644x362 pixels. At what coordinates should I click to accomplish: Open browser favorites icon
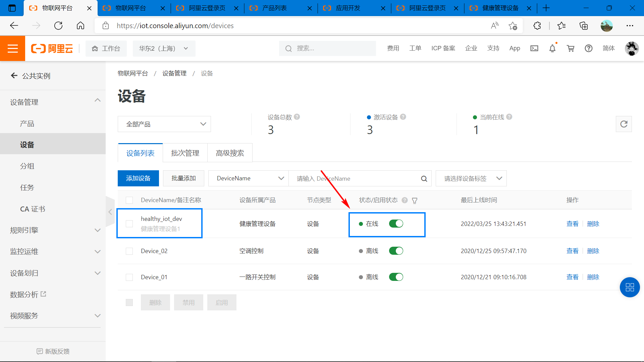click(561, 26)
